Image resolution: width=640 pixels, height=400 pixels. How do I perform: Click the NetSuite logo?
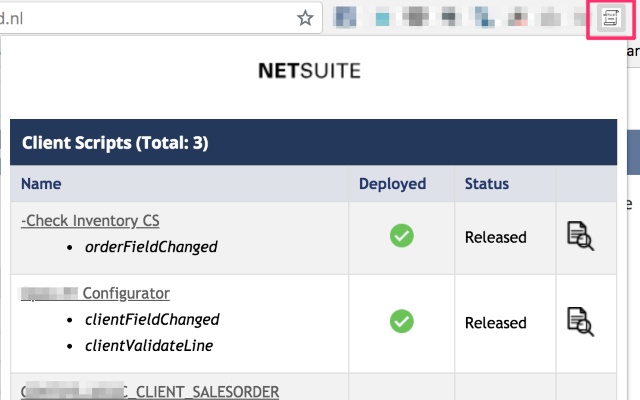pos(309,71)
